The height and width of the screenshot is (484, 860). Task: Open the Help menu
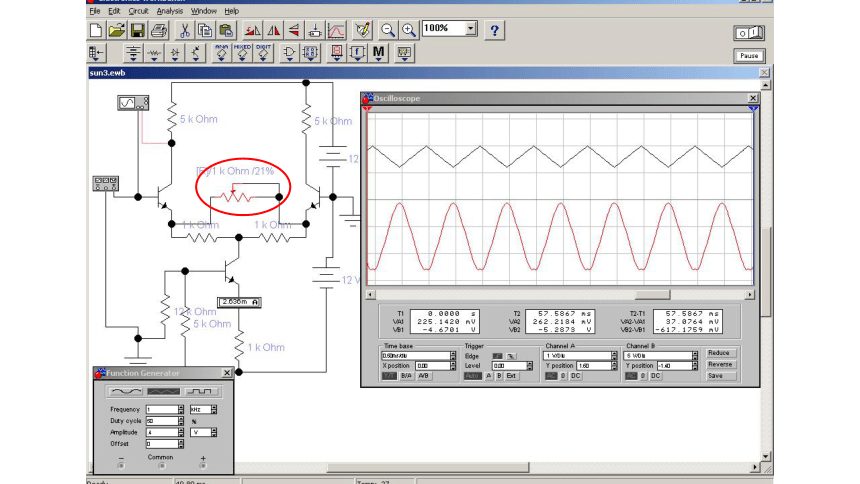(x=231, y=11)
